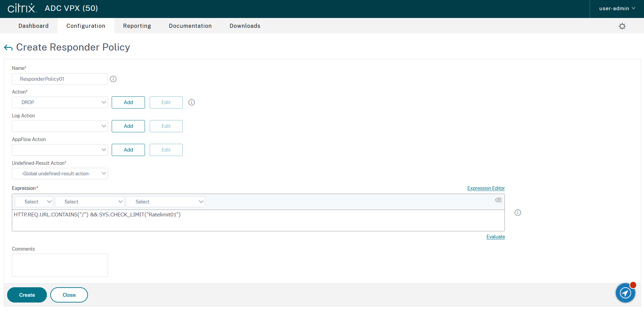This screenshot has height=311, width=644.
Task: Open the Undefined-Result Action dropdown
Action: click(60, 174)
